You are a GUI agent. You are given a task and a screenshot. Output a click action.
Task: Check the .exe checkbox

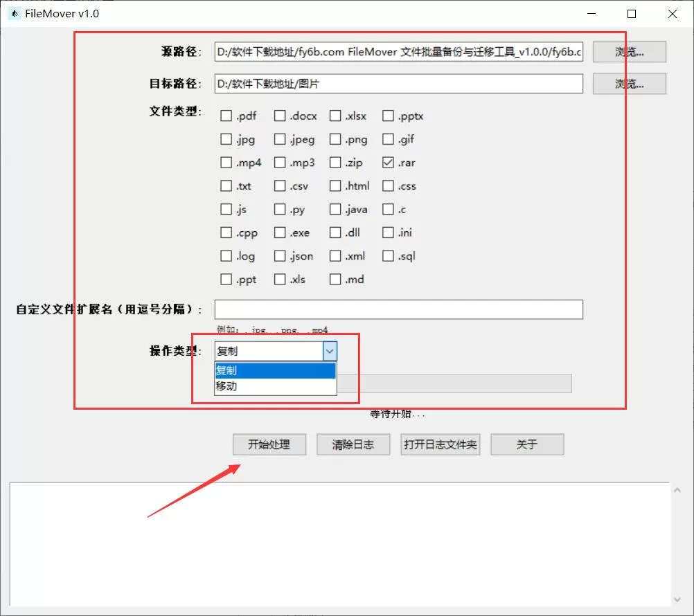point(280,233)
